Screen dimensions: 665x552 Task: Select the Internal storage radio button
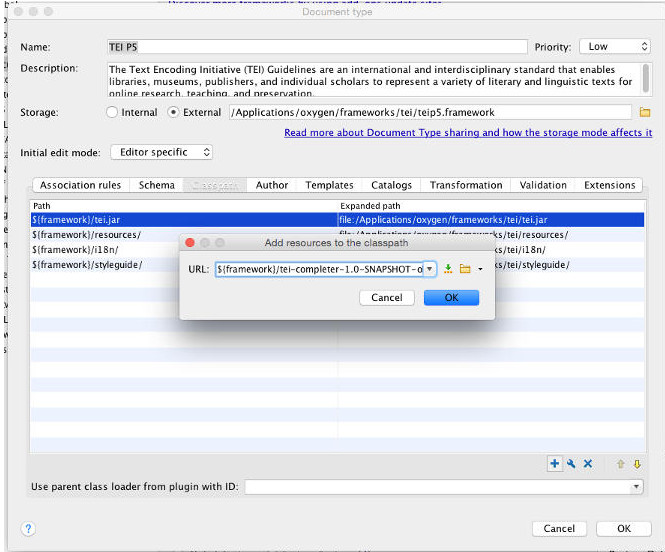pos(112,112)
